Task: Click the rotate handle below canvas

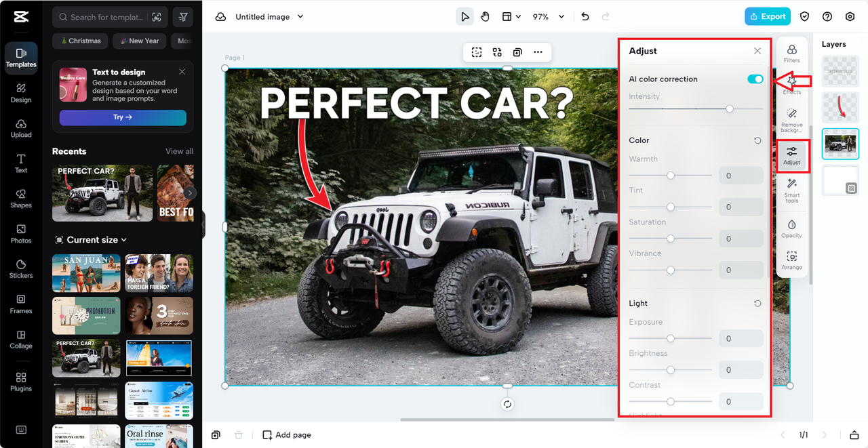Action: click(x=507, y=405)
